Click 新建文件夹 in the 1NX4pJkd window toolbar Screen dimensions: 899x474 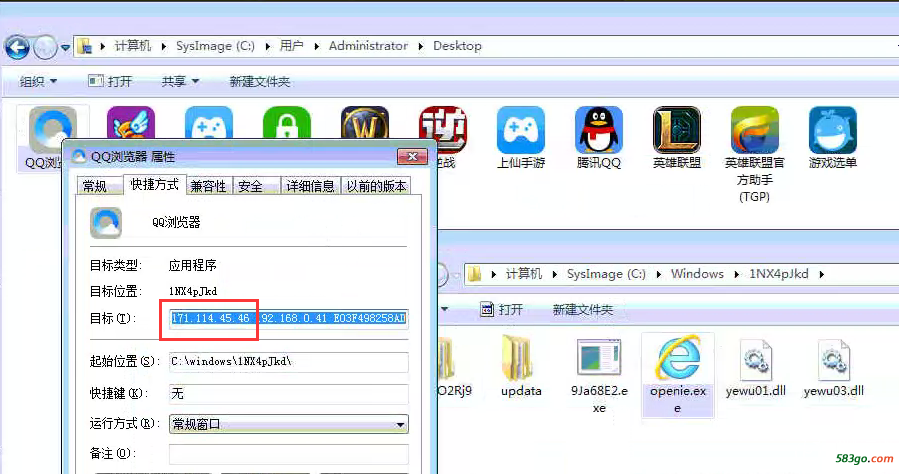(583, 310)
